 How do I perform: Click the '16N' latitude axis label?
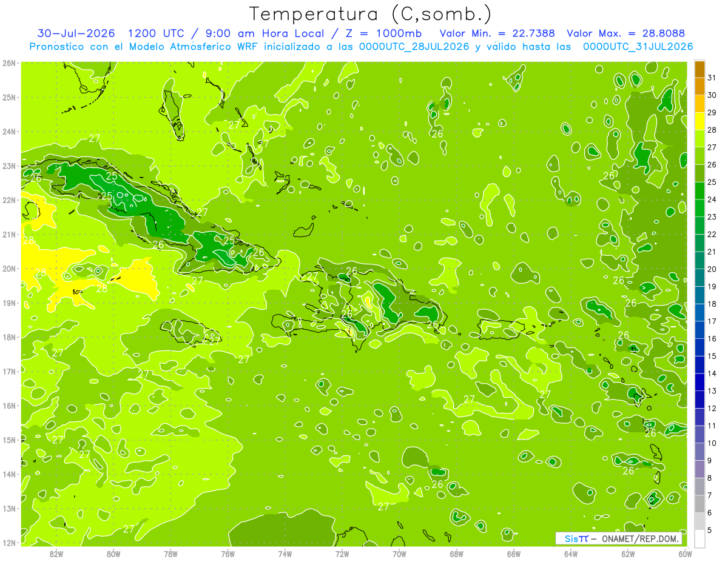8,406
